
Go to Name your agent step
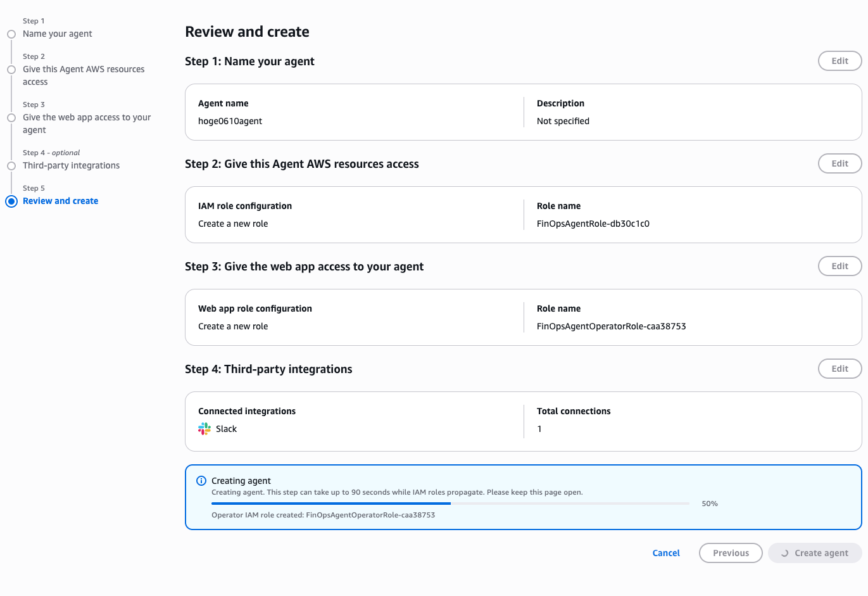click(58, 34)
